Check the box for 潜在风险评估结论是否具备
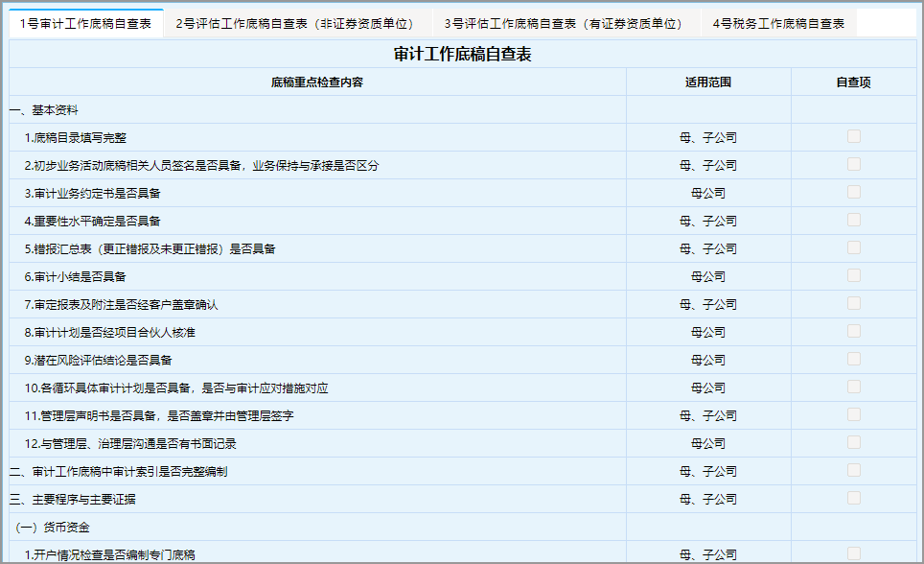This screenshot has height=564, width=924. click(853, 360)
